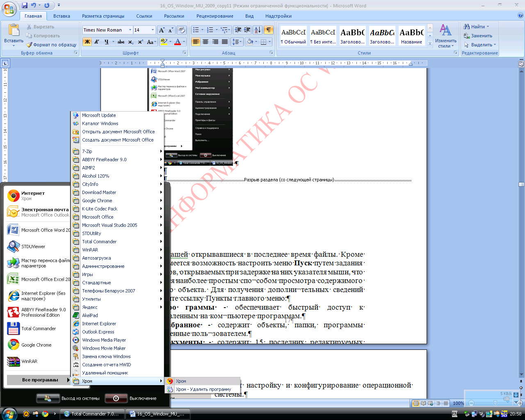
Task: Open Вставка ribbon tab
Action: (x=62, y=16)
